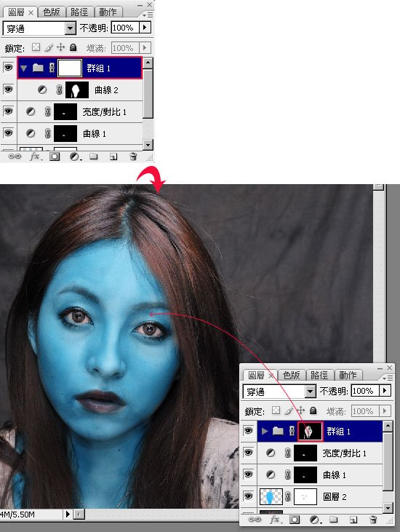Switch to 路徑 tab in lower panel
Image resolution: width=400 pixels, height=532 pixels.
tap(320, 375)
